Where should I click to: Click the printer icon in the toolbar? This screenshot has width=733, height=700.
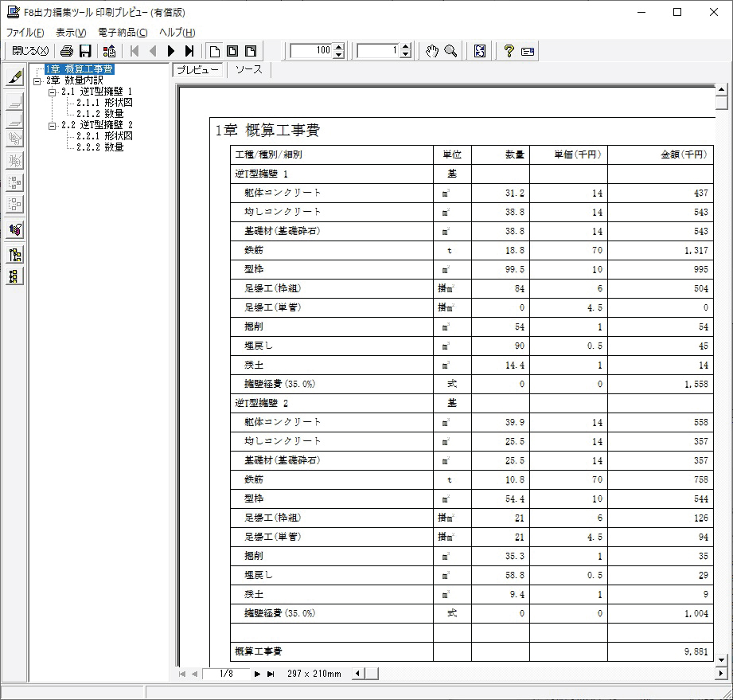[67, 51]
